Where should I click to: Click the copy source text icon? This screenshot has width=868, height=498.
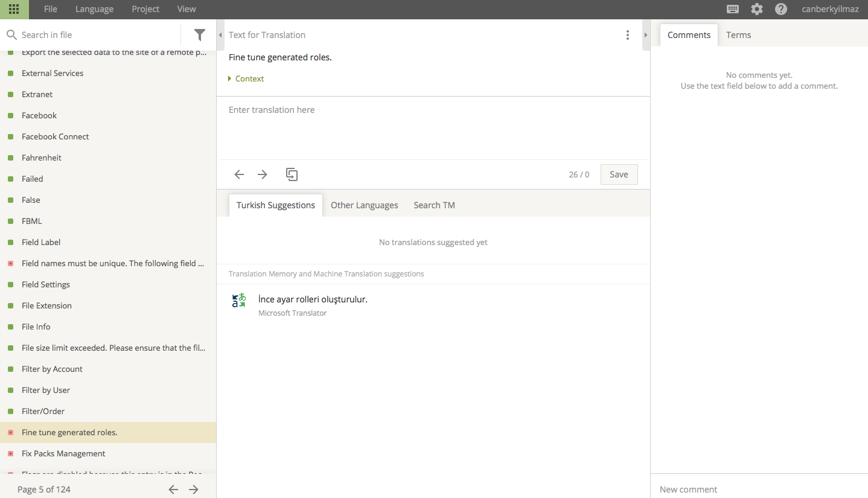[292, 174]
